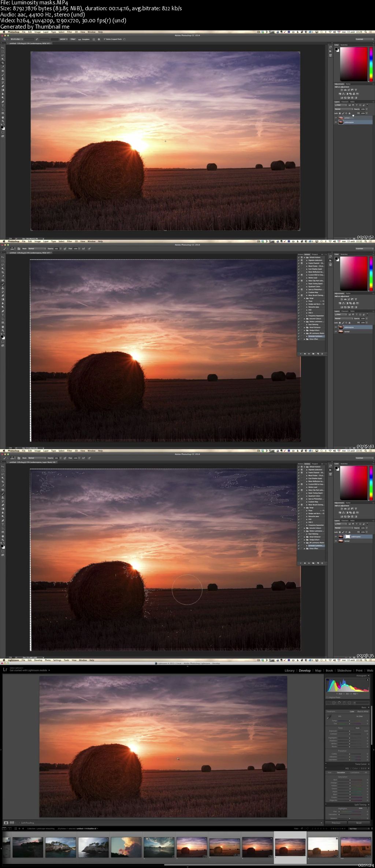Select the Eraser tool in first Photoshop frame
This screenshot has width=375, height=868.
[x=3, y=86]
